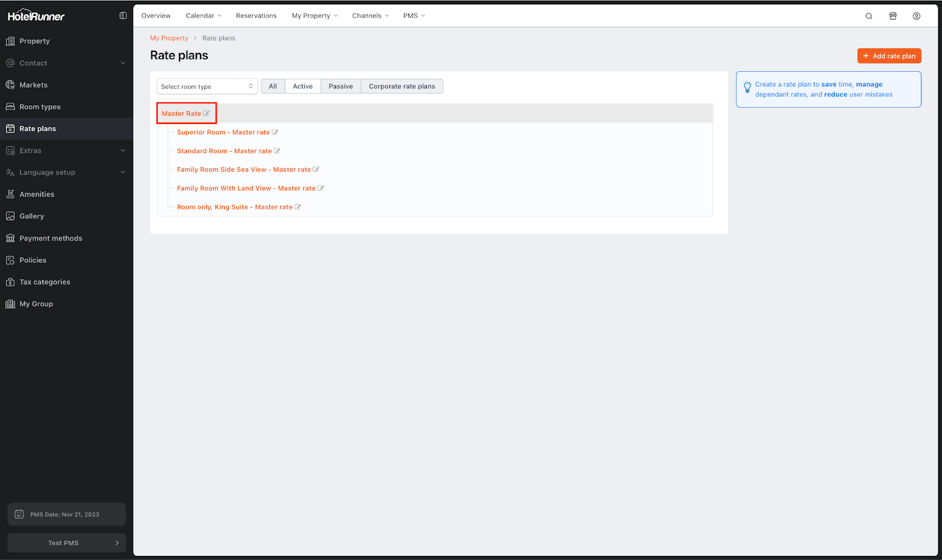Open the store marketplace icon in header
The width and height of the screenshot is (942, 560).
pos(893,16)
